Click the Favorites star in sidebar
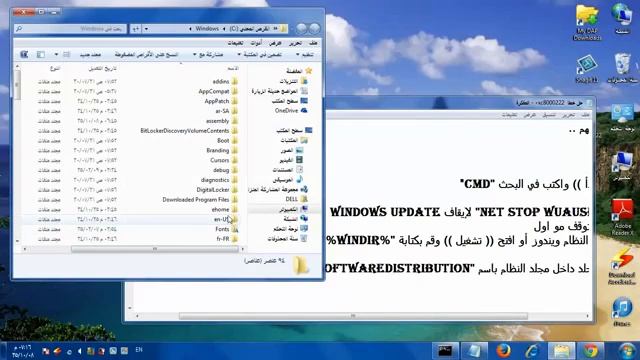 309,71
